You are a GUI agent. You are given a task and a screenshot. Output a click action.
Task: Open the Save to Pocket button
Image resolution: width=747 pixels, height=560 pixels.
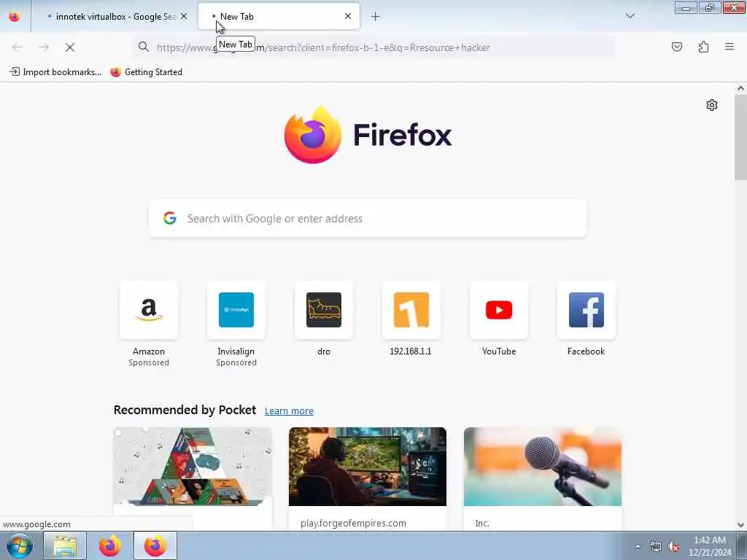coord(676,47)
